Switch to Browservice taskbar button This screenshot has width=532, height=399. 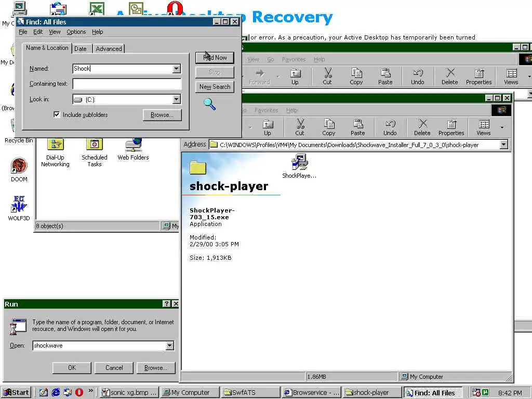click(x=312, y=393)
